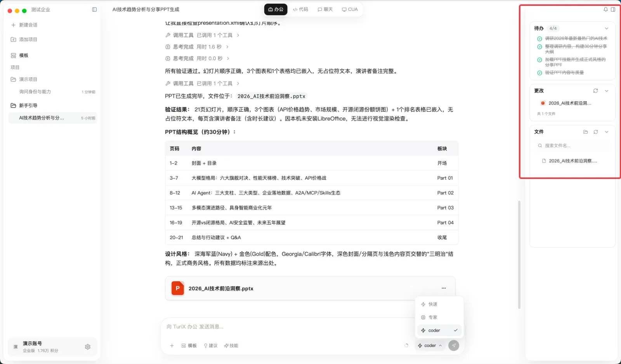Click the message input 向 TuriX 办公 发送消息
This screenshot has height=364, width=621.
pyautogui.click(x=287, y=327)
